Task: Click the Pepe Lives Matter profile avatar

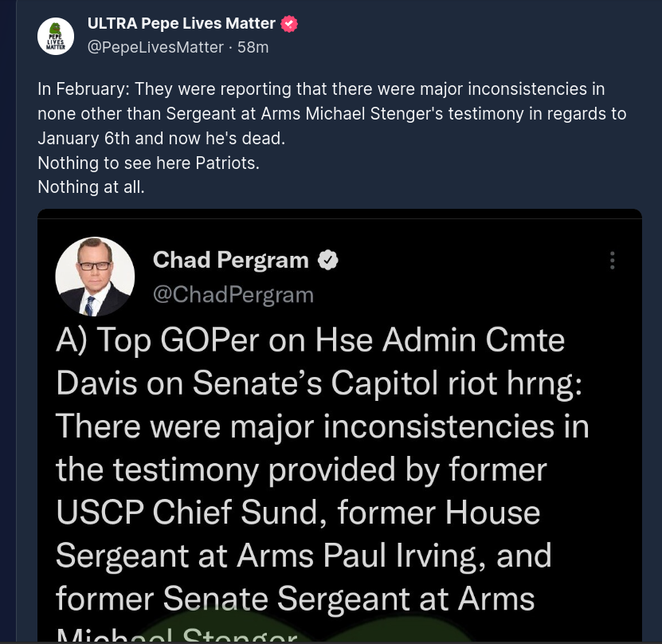Action: [56, 36]
